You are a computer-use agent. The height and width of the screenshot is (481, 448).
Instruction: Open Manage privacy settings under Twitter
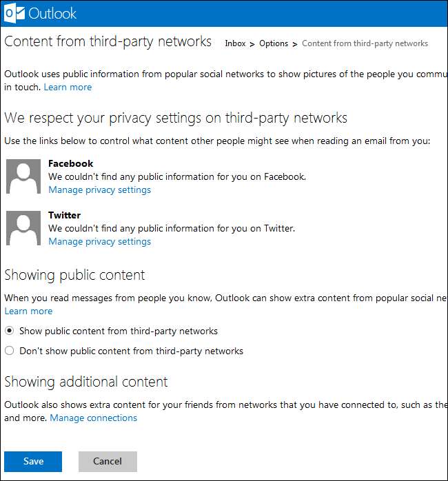[x=99, y=241]
